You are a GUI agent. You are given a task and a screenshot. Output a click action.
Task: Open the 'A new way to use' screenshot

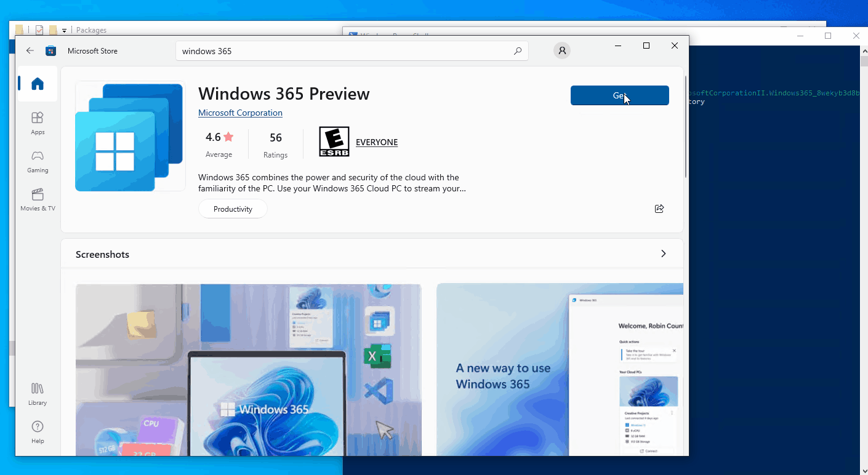(560, 369)
